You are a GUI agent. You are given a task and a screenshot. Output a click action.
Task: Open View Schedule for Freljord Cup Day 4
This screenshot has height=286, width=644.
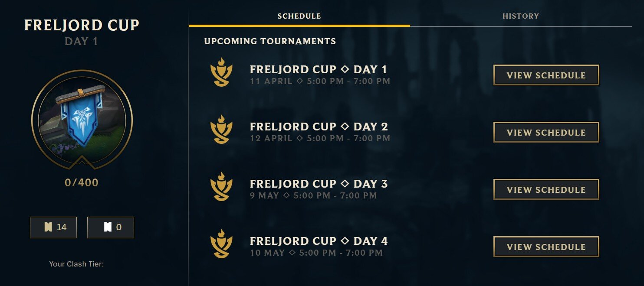point(546,247)
